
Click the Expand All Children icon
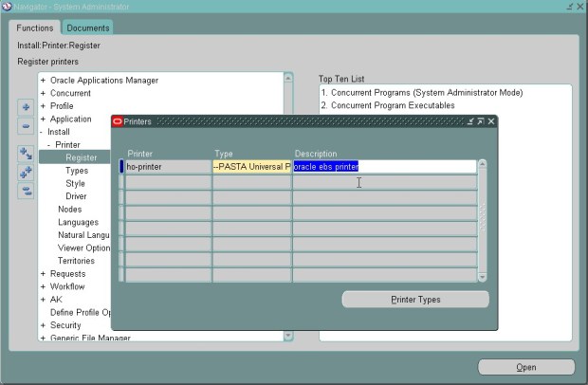click(x=26, y=154)
